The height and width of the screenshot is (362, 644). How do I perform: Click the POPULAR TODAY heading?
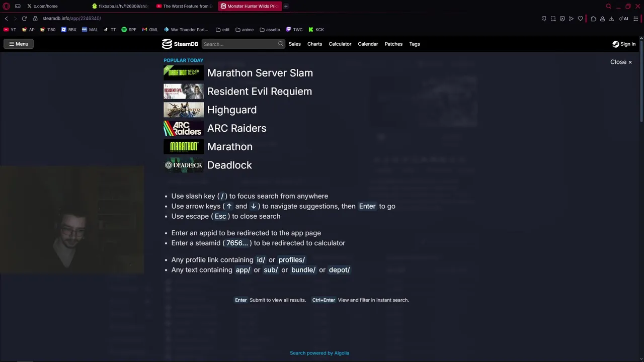pos(183,60)
